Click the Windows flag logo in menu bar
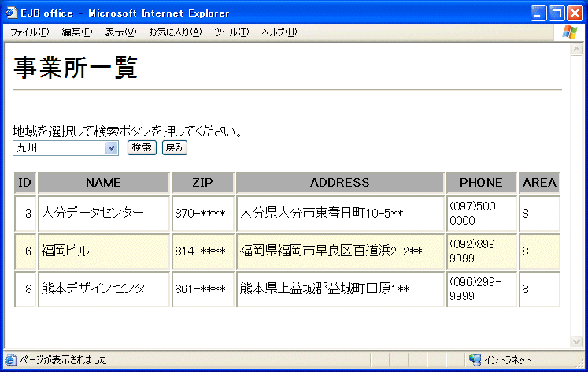588x372 pixels. point(570,32)
